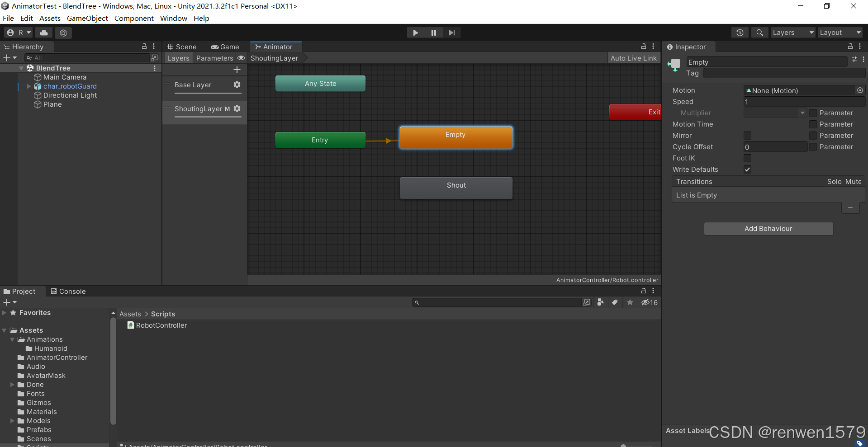This screenshot has width=868, height=447.
Task: Enable the Mirror Parameter checkbox
Action: pyautogui.click(x=813, y=136)
